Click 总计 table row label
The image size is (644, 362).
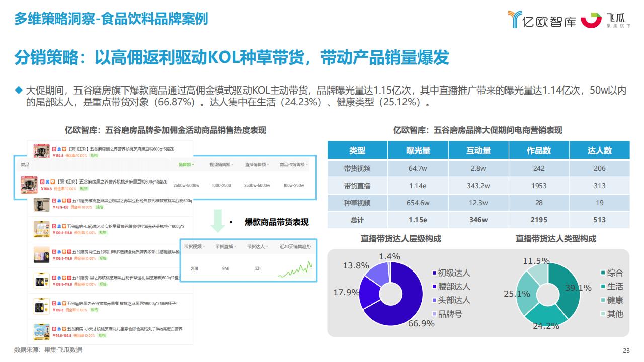[357, 220]
